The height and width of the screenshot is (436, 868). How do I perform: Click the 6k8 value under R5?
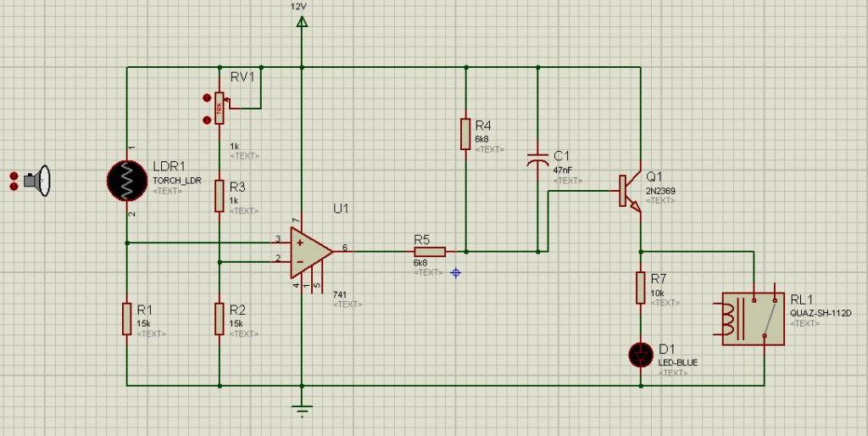420,262
